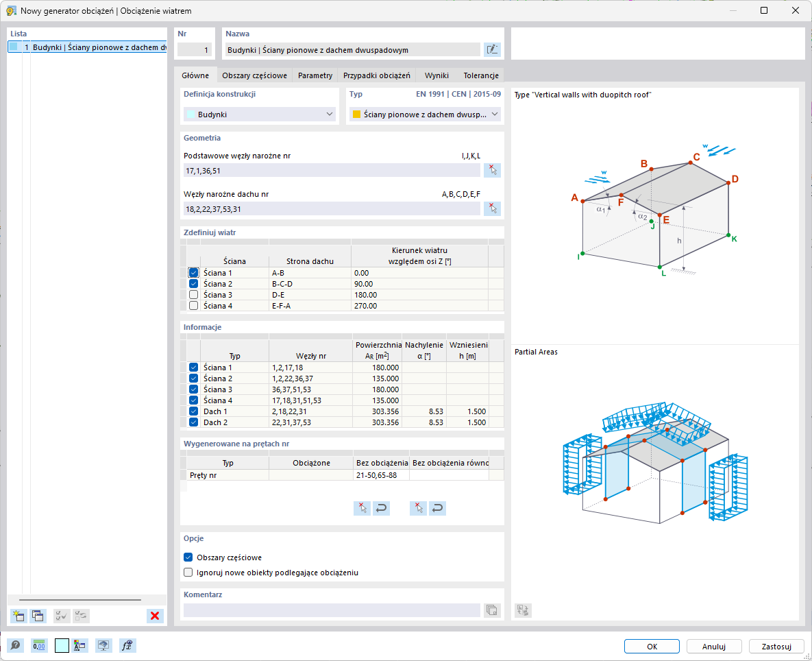Click the Bez obciążenia cell 21-50,65-88
Viewport: 812px width, 661px height.
coord(380,475)
